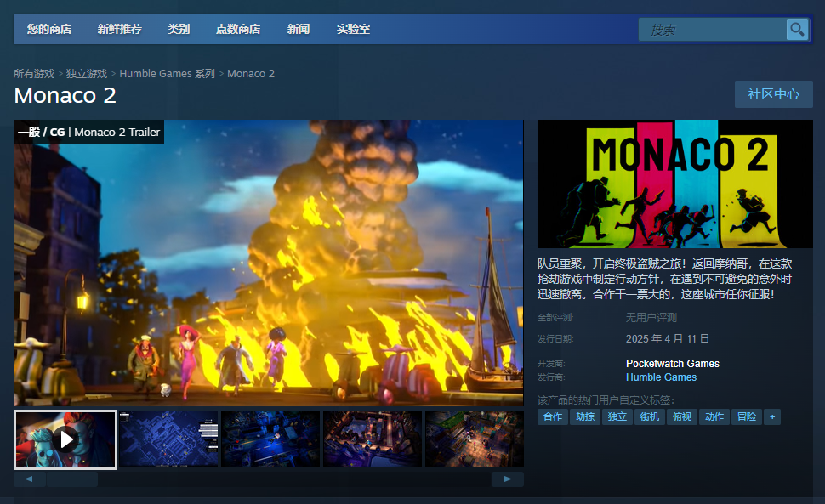Click the Monaco 2 header capsule image

[675, 184]
